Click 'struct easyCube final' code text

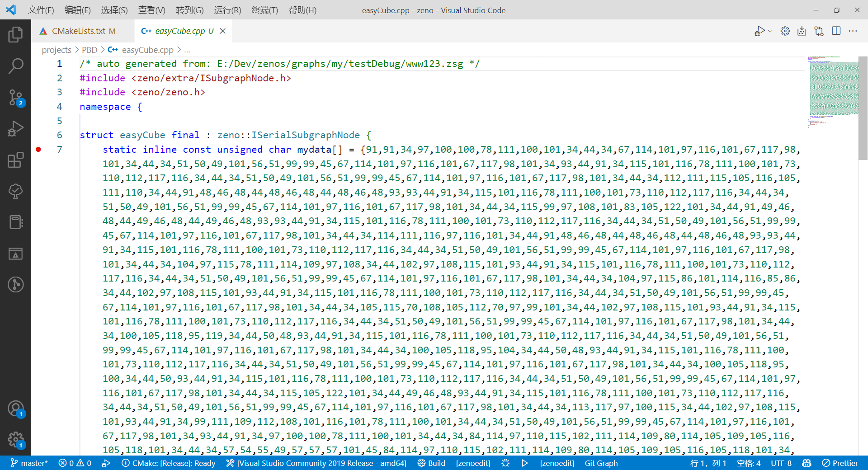[x=139, y=135]
